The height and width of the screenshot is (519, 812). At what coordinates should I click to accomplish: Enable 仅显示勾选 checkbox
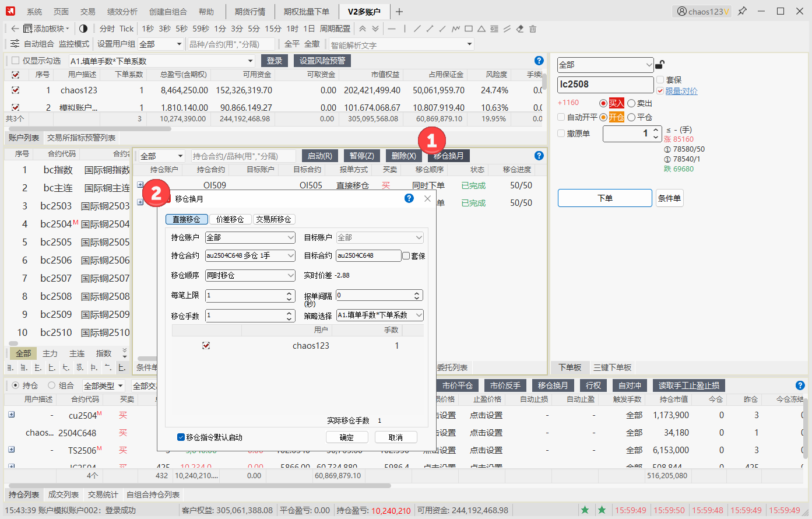coord(16,61)
